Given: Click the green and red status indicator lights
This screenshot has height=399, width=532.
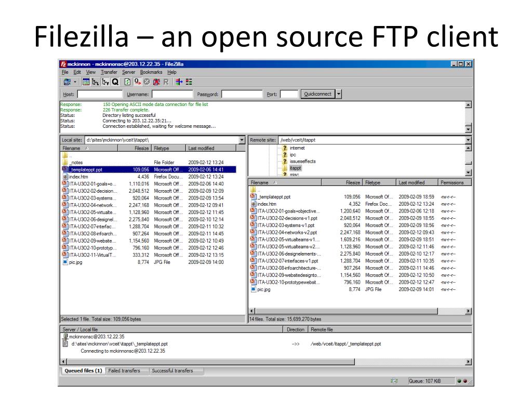Looking at the screenshot, I should pyautogui.click(x=462, y=381).
